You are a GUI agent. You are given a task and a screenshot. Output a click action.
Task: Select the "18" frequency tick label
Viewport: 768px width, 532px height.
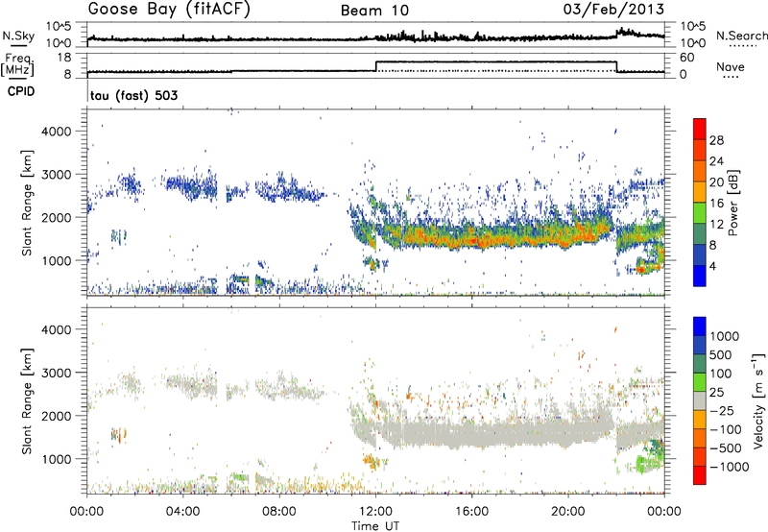(x=64, y=58)
